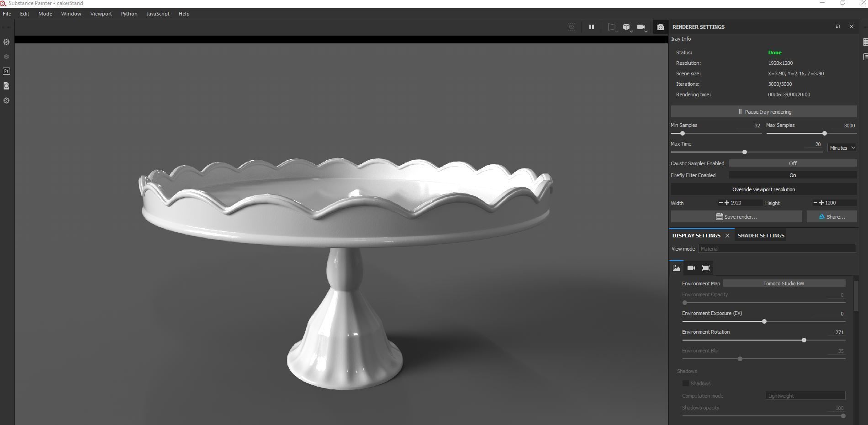Open the top right dock list icon
The width and height of the screenshot is (868, 425).
pos(865,42)
